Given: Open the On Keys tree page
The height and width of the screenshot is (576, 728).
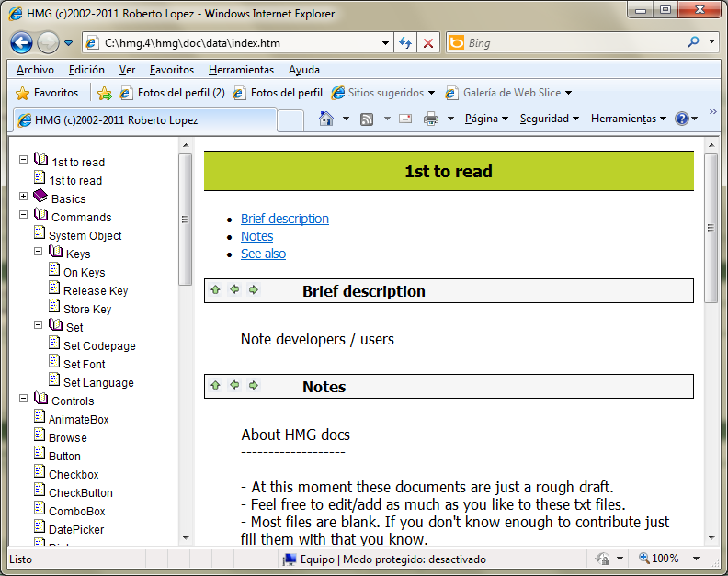Looking at the screenshot, I should point(84,273).
